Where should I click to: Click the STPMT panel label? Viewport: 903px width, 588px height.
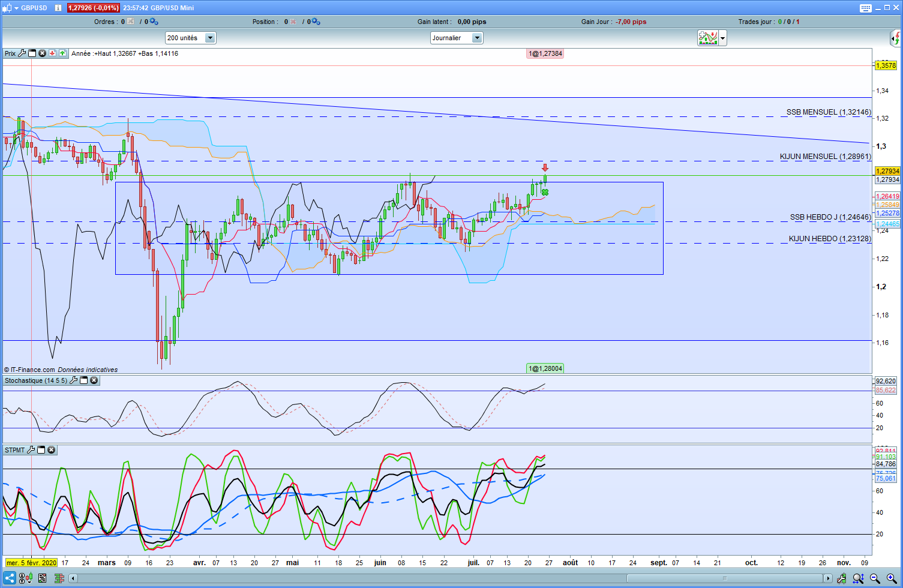15,450
